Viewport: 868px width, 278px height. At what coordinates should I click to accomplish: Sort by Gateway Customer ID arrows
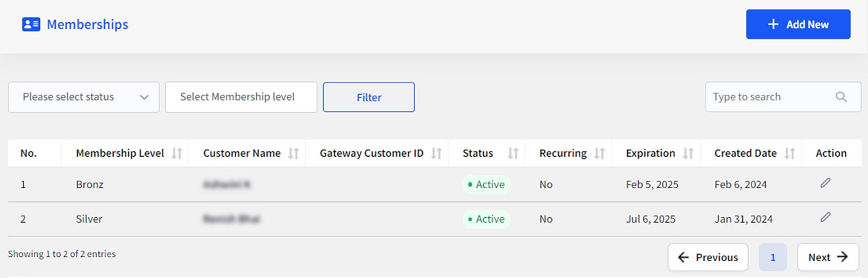pos(436,153)
